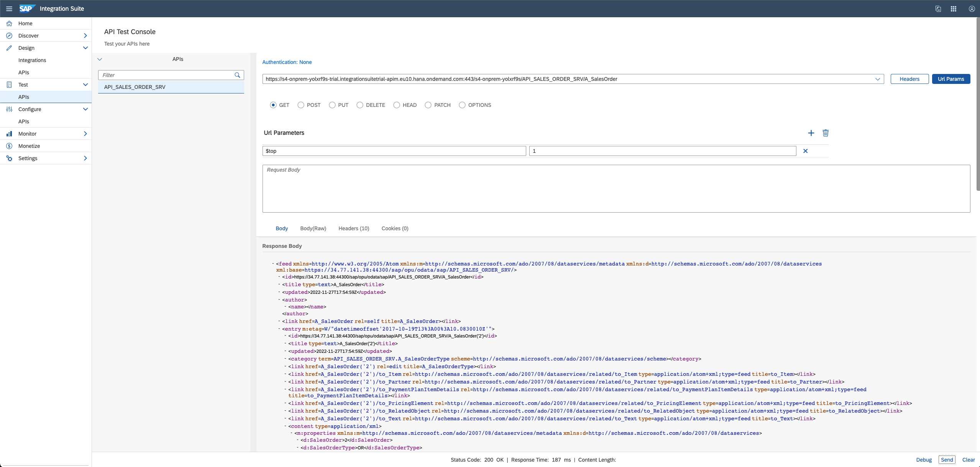
Task: Click inside the Request Body text area
Action: coord(616,188)
